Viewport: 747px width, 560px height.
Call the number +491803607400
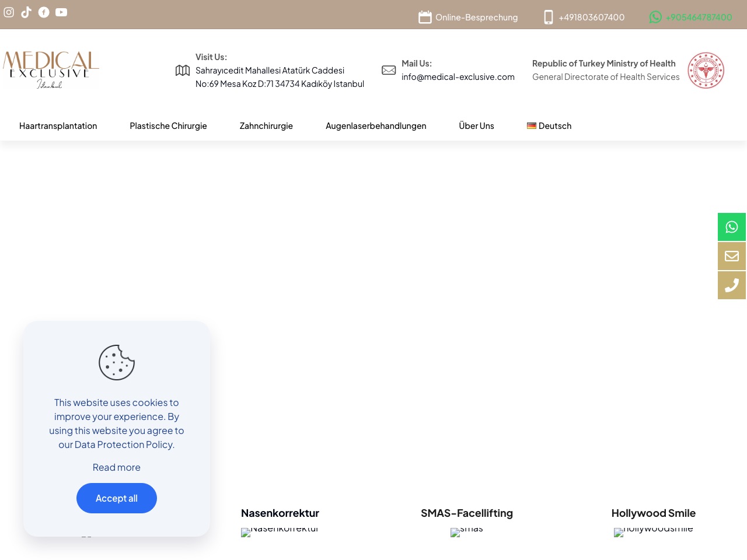coord(592,17)
